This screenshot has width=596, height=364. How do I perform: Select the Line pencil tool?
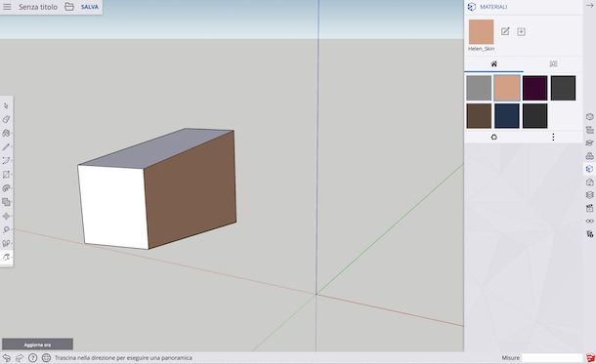[6, 147]
